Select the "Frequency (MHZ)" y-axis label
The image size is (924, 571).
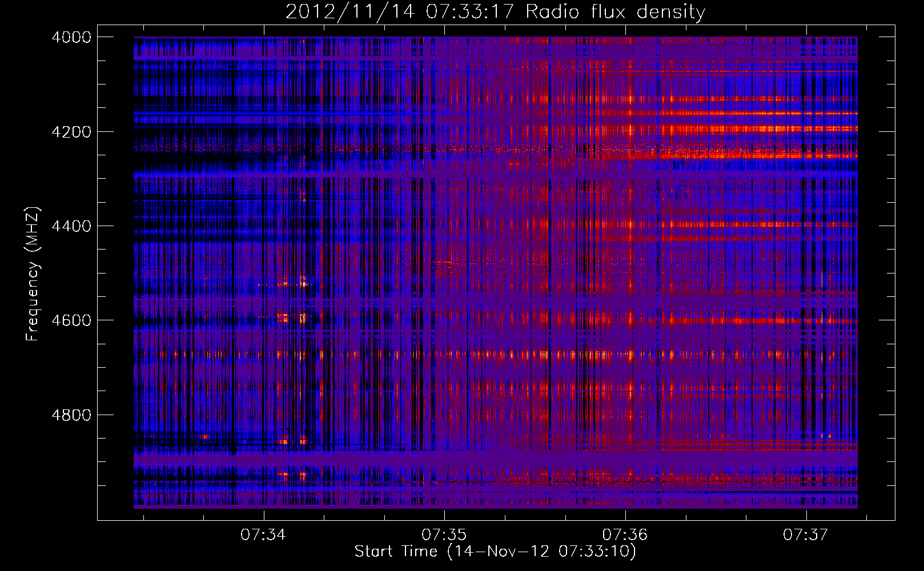click(x=33, y=274)
